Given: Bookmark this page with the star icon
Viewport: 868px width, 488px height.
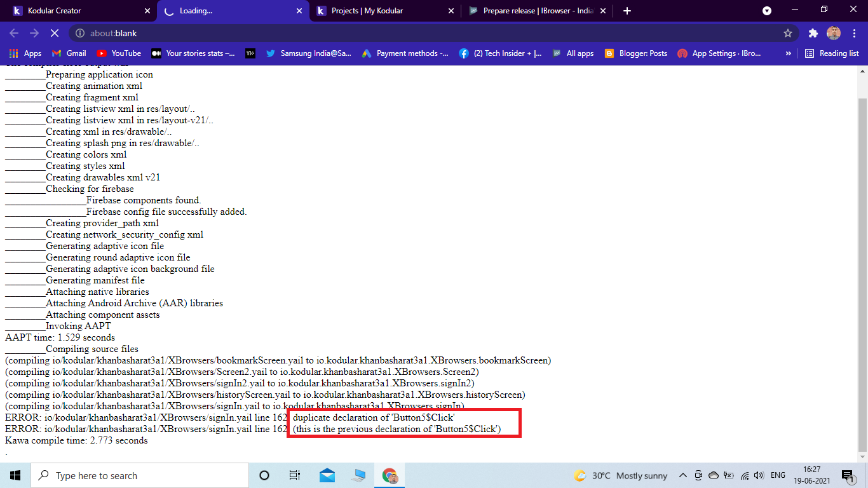Looking at the screenshot, I should (788, 33).
